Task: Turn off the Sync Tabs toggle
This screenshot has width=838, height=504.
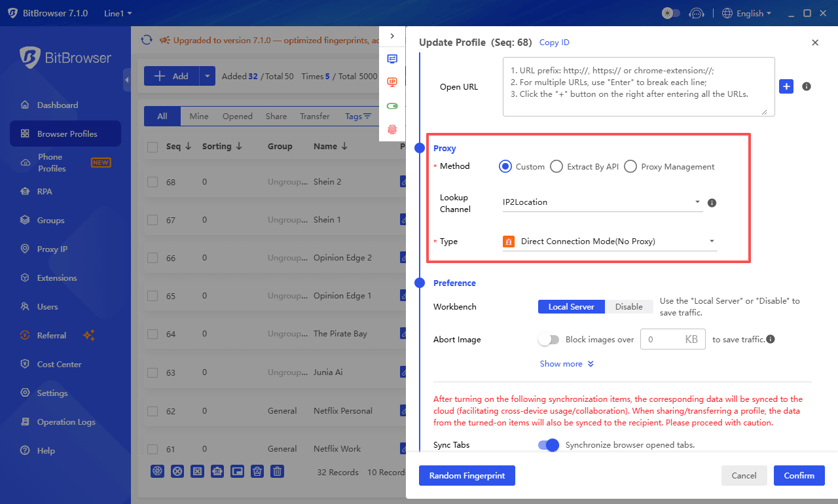Action: click(x=549, y=445)
